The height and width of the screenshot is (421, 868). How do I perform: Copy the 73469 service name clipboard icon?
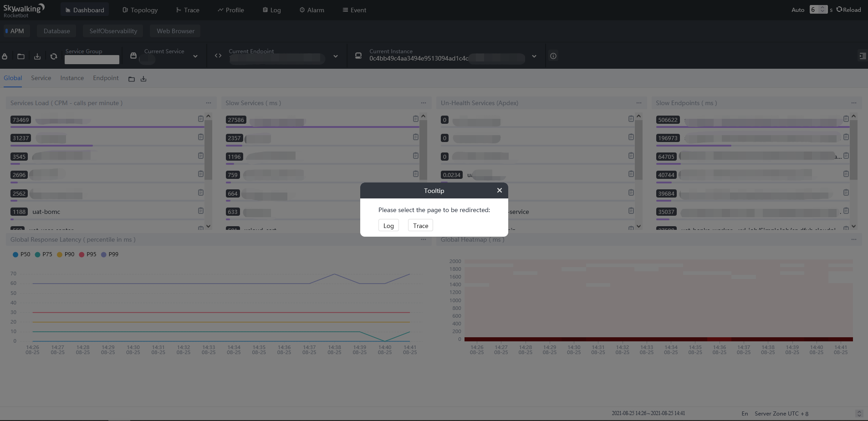(201, 119)
